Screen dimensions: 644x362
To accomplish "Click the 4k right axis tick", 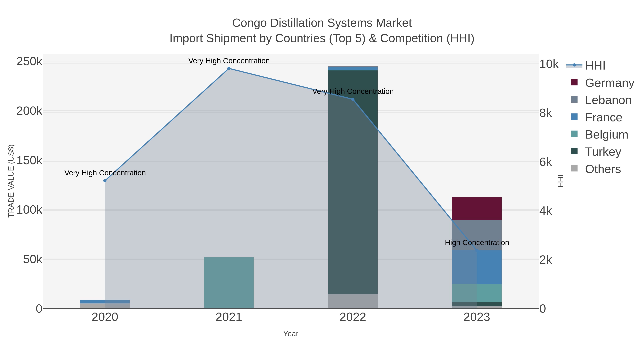I will [x=545, y=211].
